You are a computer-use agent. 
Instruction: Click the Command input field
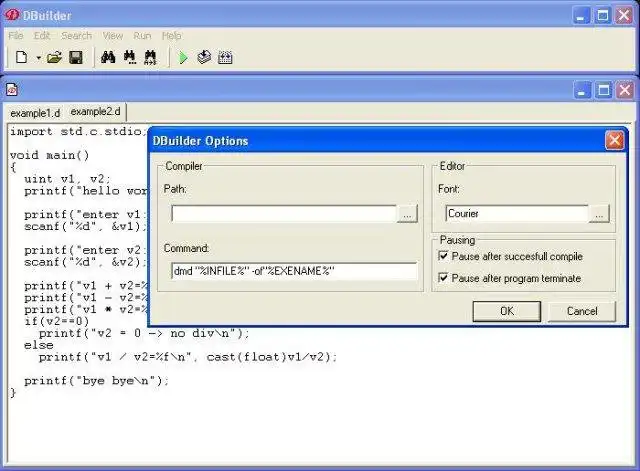[x=294, y=271]
